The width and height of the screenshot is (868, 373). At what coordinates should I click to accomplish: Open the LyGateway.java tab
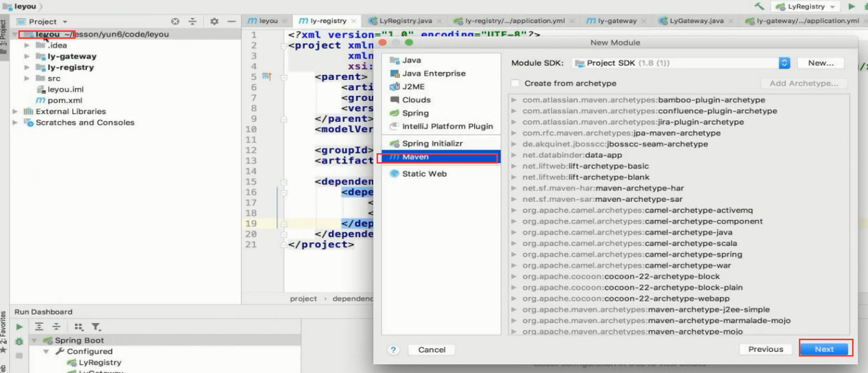(696, 21)
